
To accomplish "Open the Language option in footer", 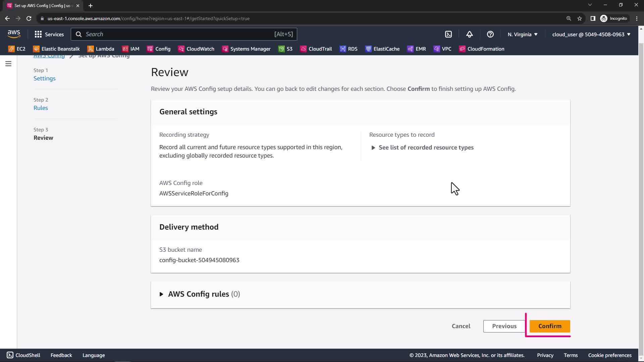I will (94, 355).
